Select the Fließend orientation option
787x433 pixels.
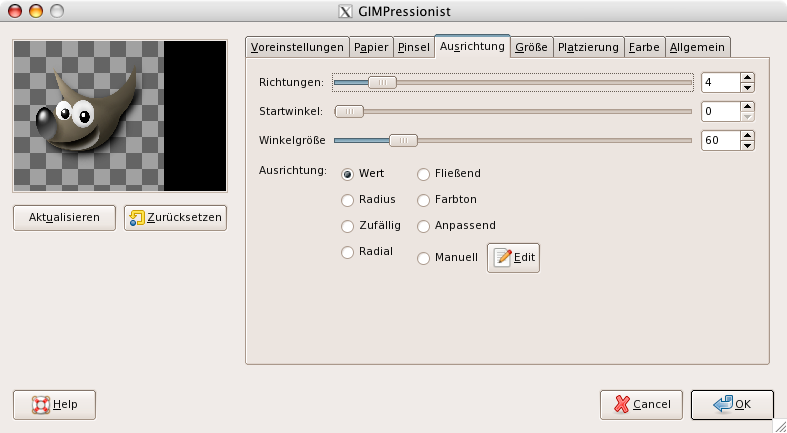[x=424, y=174]
